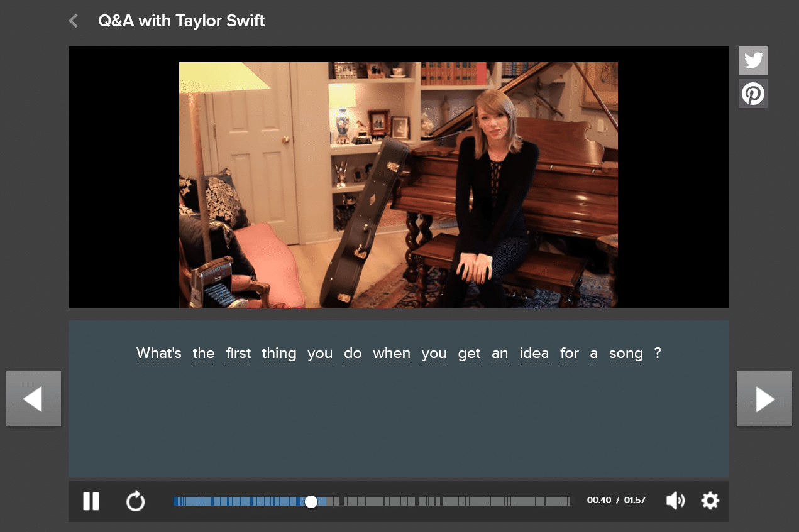The image size is (799, 532).
Task: Open the settings gear menu
Action: [710, 501]
